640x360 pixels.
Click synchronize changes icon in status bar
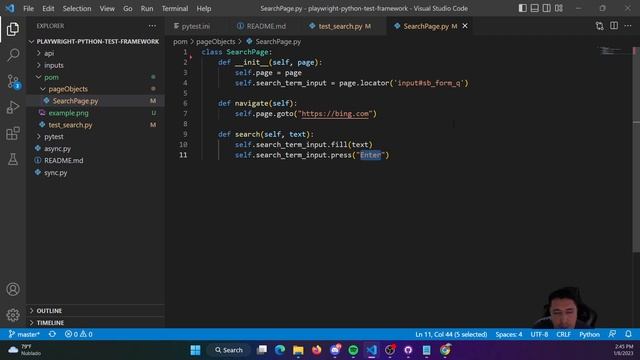pyautogui.click(x=52, y=334)
